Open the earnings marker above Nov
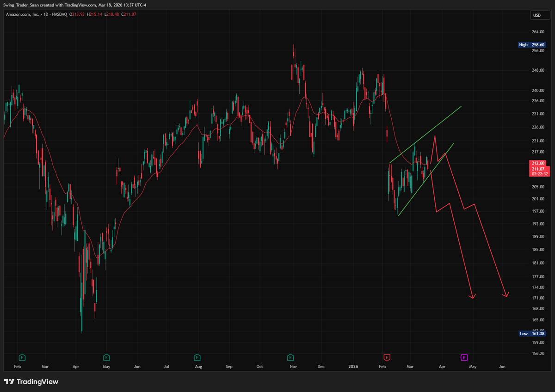This screenshot has width=555, height=392. [290, 357]
